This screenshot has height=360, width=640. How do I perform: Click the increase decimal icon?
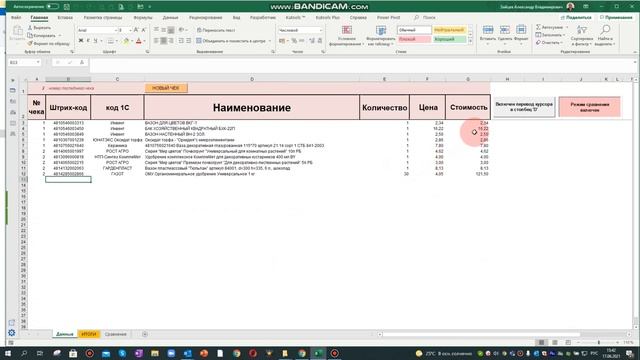click(x=312, y=41)
